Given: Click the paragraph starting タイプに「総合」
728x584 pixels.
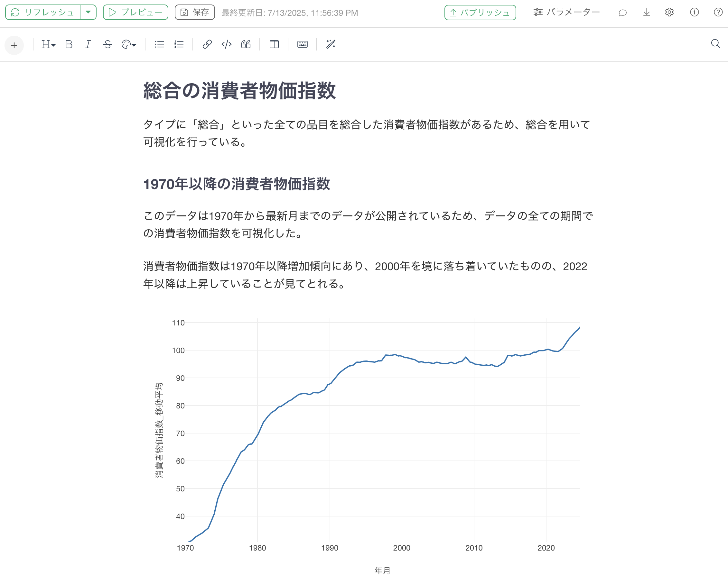Looking at the screenshot, I should pyautogui.click(x=367, y=133).
